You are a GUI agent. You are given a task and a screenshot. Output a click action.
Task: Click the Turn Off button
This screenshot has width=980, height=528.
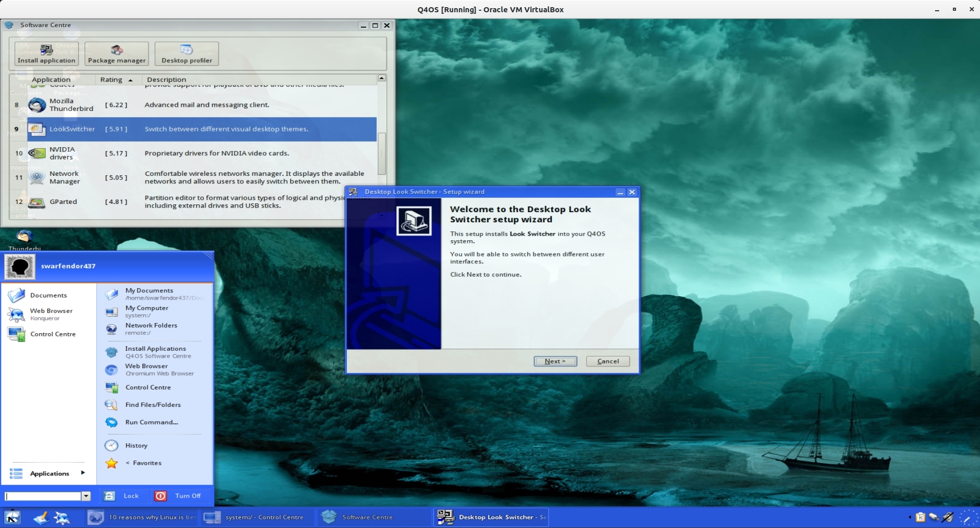pyautogui.click(x=178, y=496)
